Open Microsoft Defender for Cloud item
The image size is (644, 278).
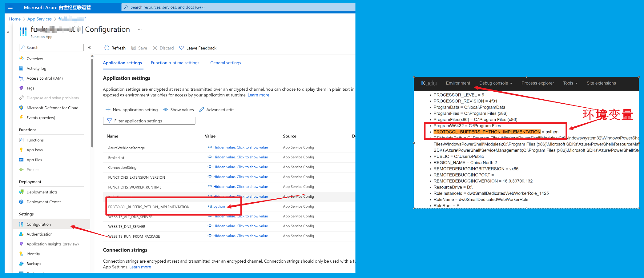pos(52,108)
